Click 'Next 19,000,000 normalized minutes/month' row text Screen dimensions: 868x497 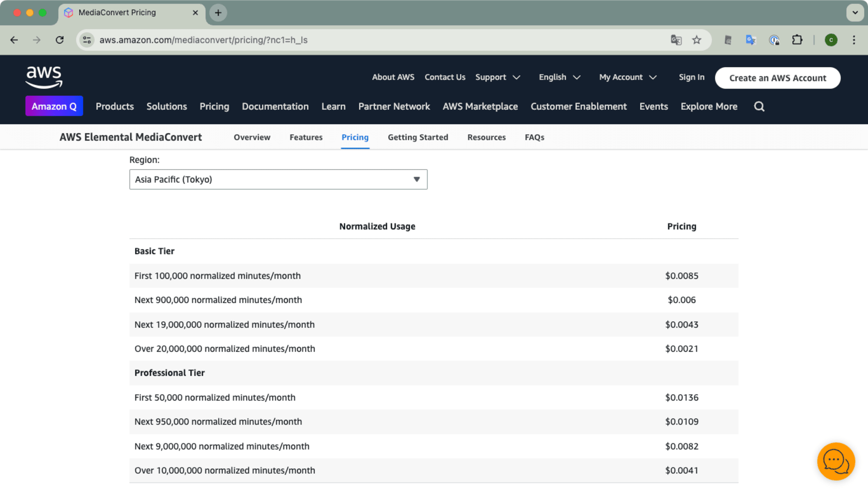point(224,325)
